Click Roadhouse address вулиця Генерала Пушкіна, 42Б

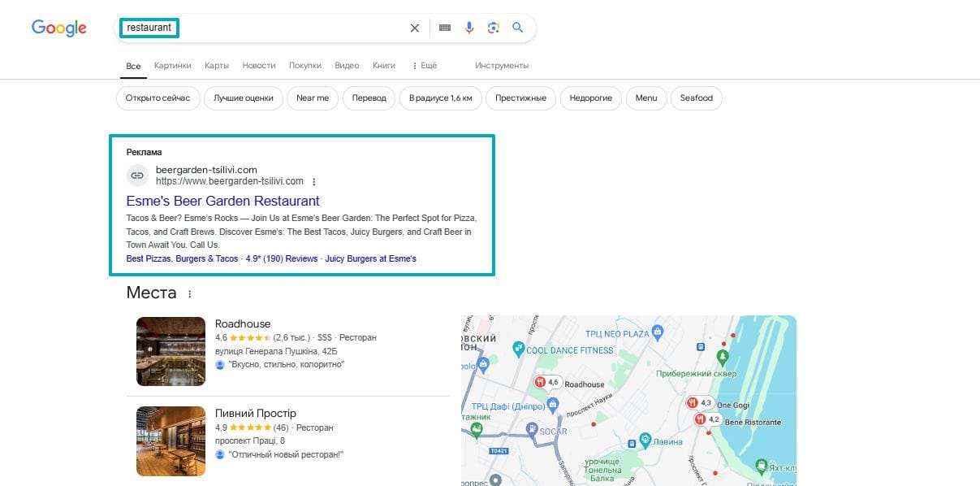pos(276,351)
